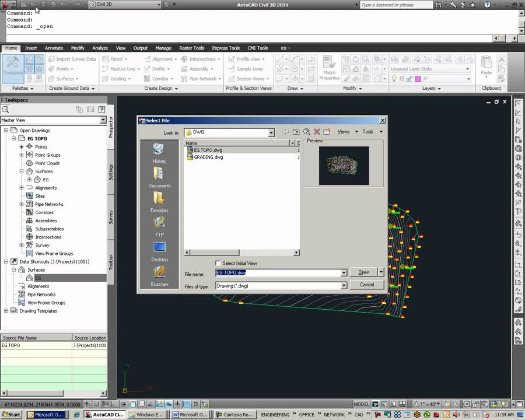Open Master View dropdown in Toolspace

pyautogui.click(x=103, y=120)
